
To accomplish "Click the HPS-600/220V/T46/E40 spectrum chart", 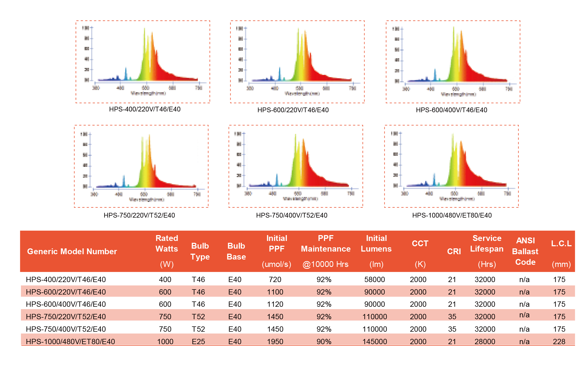I will coord(297,62).
